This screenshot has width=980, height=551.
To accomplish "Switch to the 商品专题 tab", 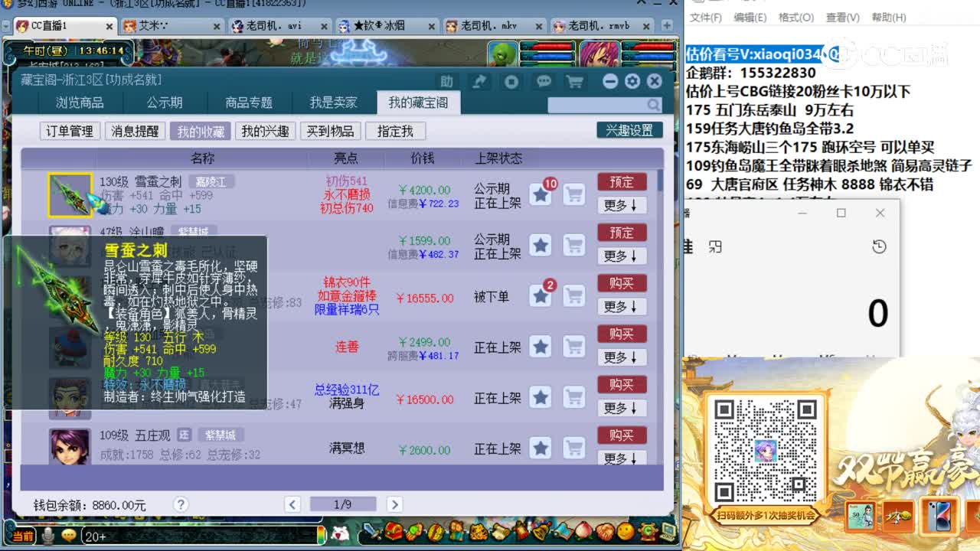I will pyautogui.click(x=249, y=103).
